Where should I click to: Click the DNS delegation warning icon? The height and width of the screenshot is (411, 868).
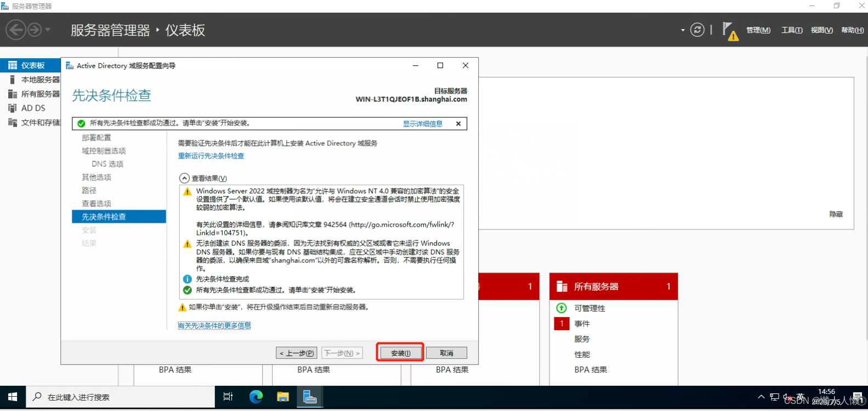(188, 244)
